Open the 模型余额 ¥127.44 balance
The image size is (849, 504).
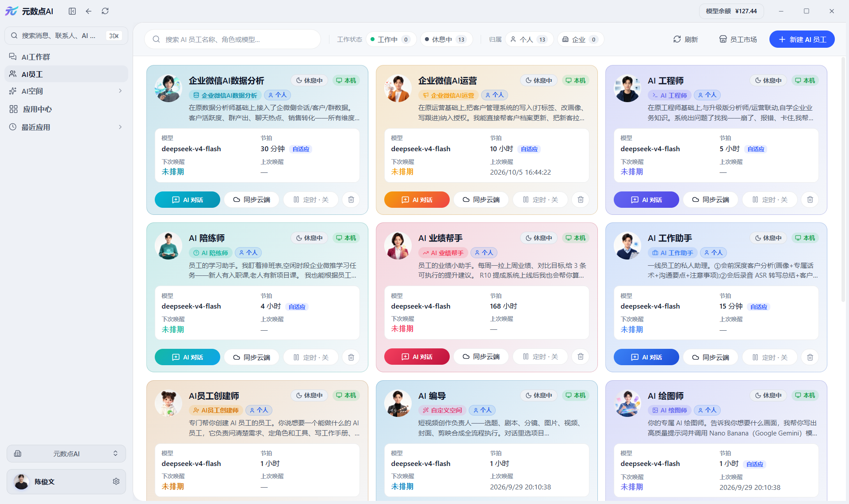pyautogui.click(x=731, y=11)
